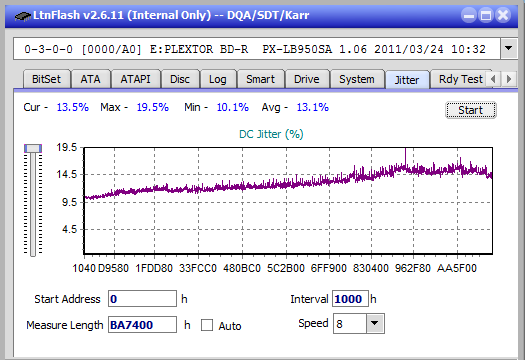Screen dimensions: 525x360
Task: Maximize the LtnFlash window
Action: pos(486,15)
